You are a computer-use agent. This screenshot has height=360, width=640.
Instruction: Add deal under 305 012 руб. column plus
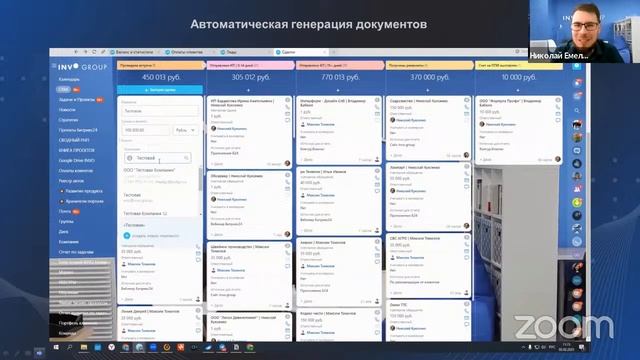248,90
